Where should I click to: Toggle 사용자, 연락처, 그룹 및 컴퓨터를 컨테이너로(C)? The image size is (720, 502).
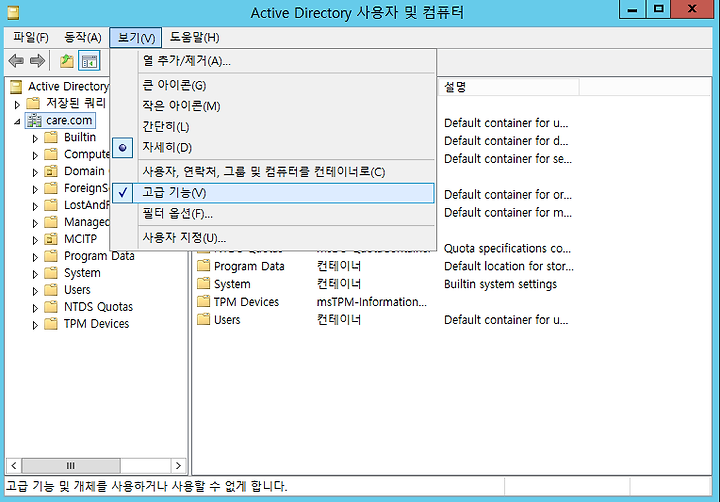click(x=273, y=172)
